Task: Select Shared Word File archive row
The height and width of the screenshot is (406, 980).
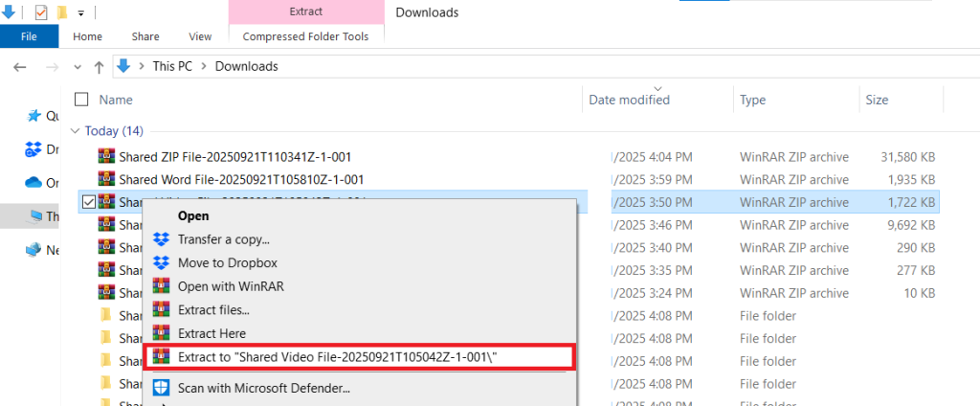Action: coord(241,179)
